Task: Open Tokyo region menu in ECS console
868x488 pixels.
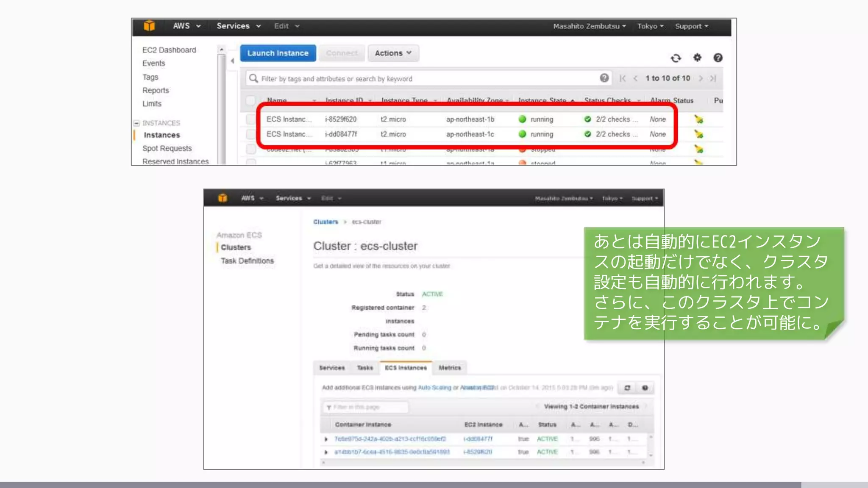Action: click(x=612, y=198)
